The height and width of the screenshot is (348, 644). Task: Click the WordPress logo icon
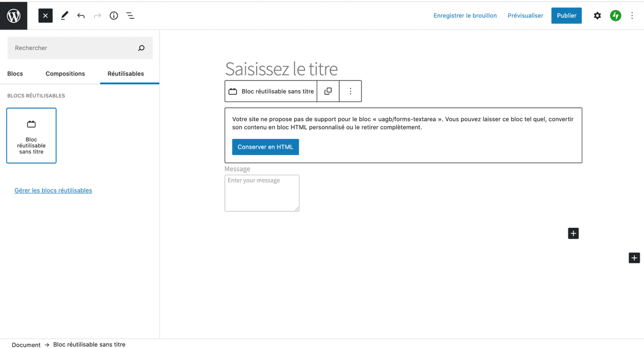point(13,16)
